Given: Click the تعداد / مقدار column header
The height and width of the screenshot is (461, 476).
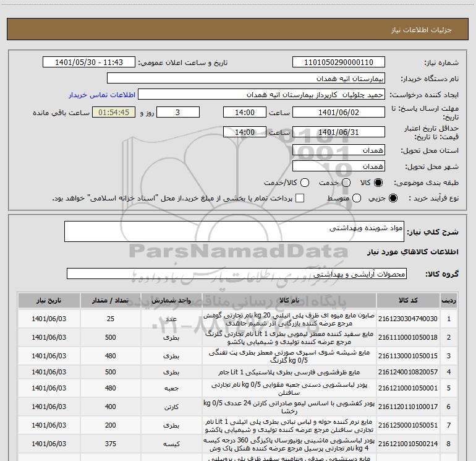Looking at the screenshot, I should coord(110,300).
